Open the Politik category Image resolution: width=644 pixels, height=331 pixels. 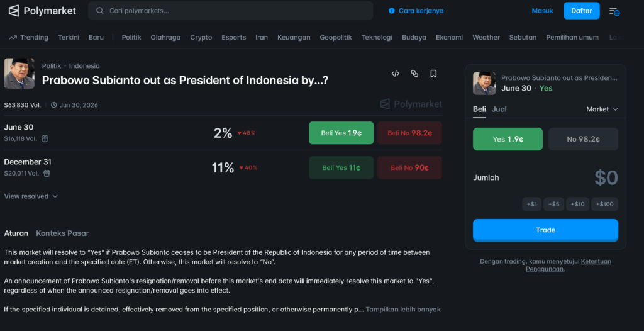(131, 37)
